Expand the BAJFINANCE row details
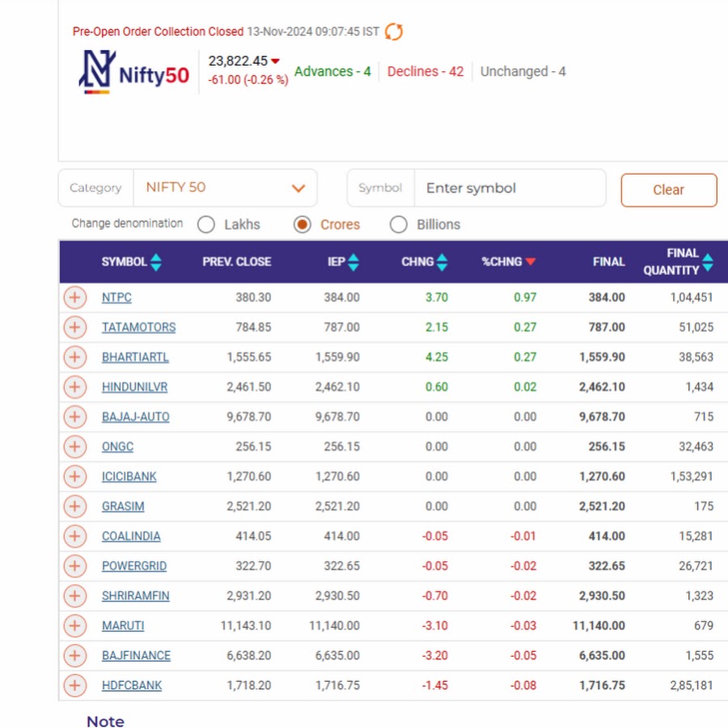 coord(74,655)
